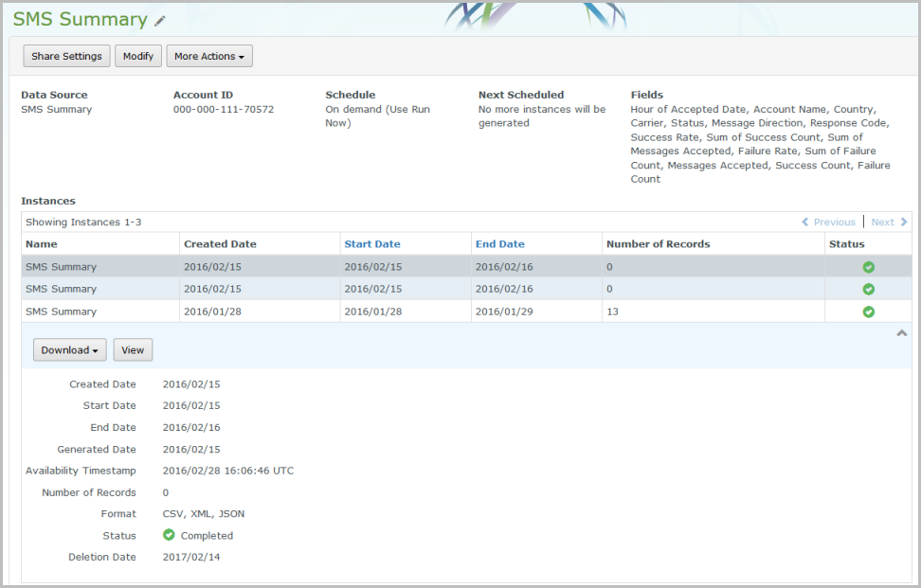The image size is (921, 588).
Task: Click the Share Settings button
Action: click(66, 56)
